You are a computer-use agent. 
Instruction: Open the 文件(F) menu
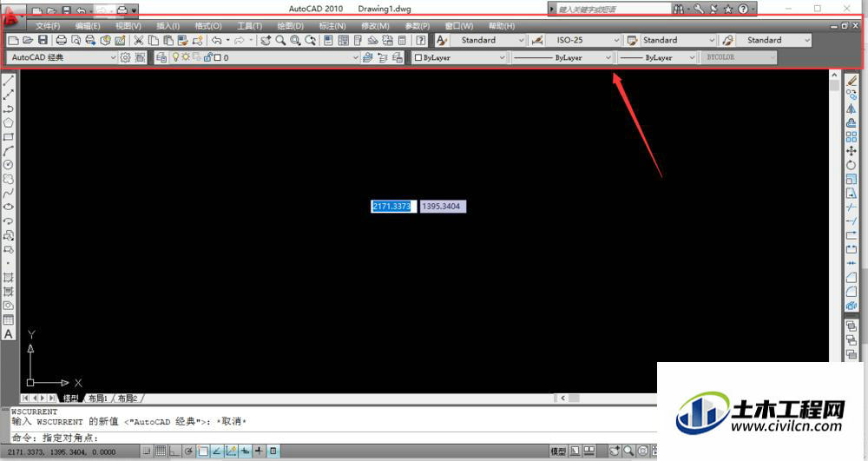[48, 26]
